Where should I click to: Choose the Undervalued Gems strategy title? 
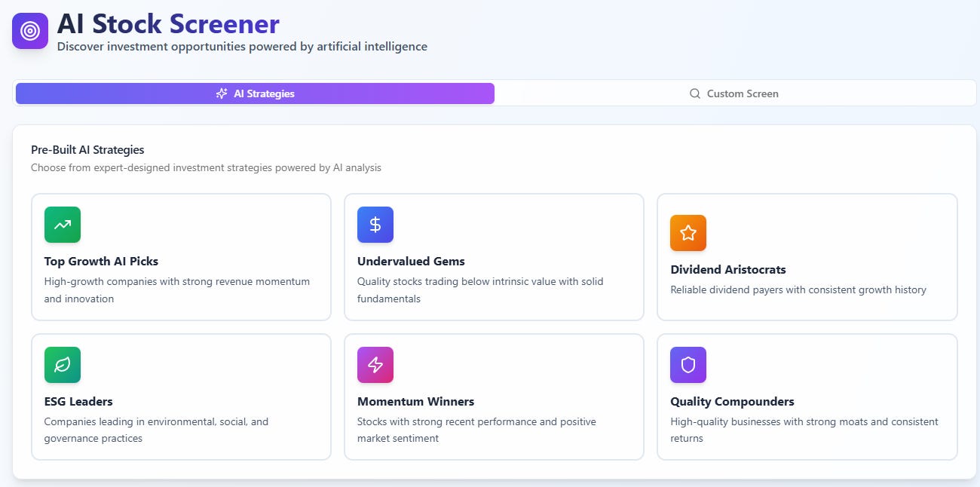coord(411,262)
